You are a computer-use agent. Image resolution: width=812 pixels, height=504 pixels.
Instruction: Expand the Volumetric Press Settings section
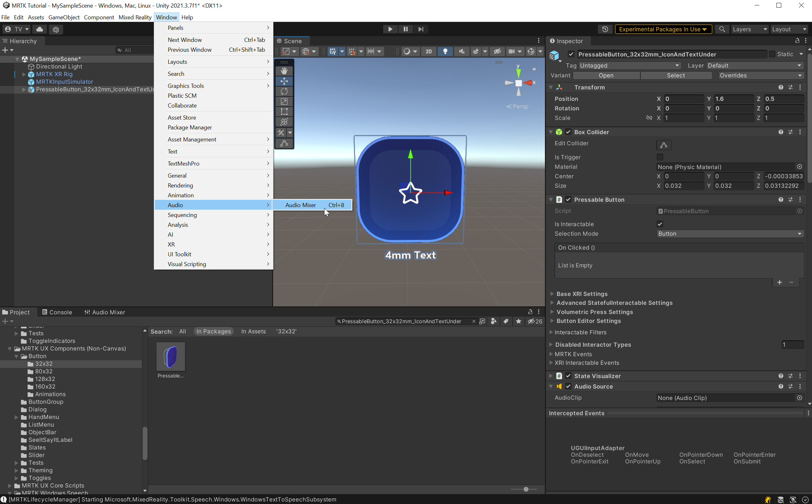coord(553,312)
